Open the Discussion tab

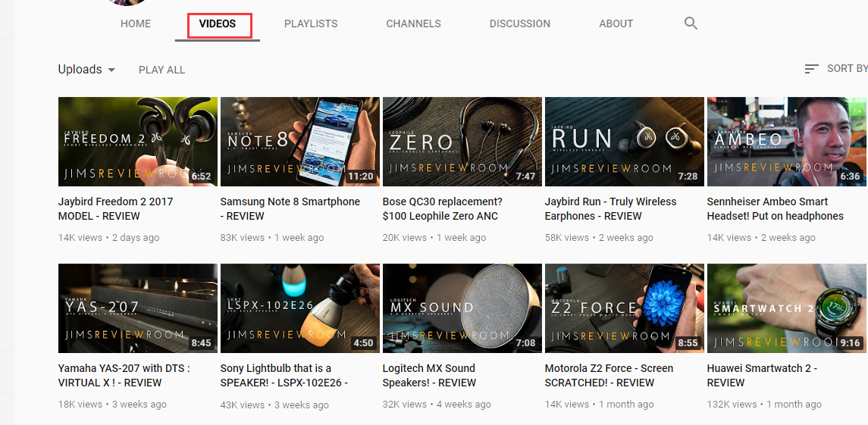tap(520, 23)
